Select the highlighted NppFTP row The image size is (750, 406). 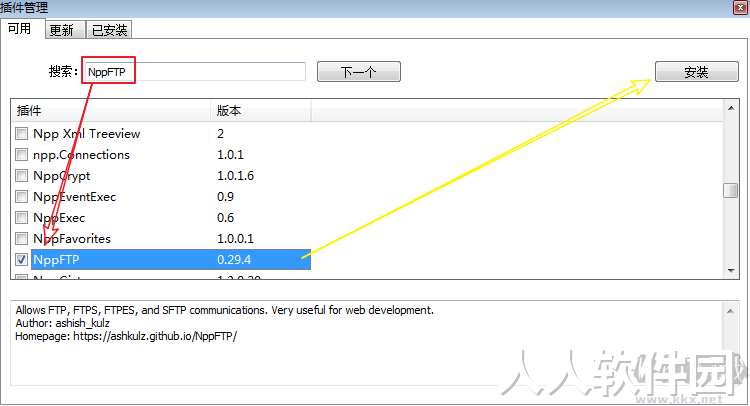171,259
